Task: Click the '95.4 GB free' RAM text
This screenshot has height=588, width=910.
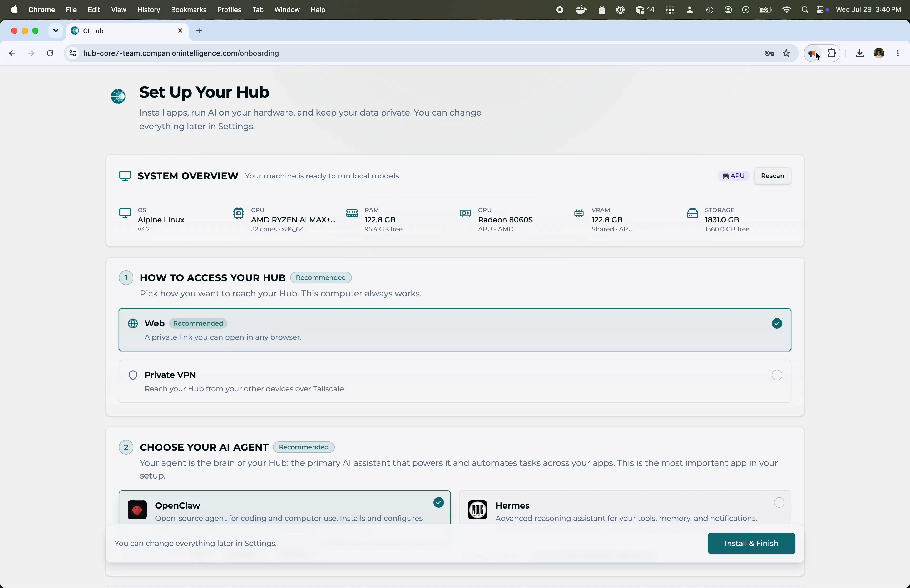Action: coord(383,230)
